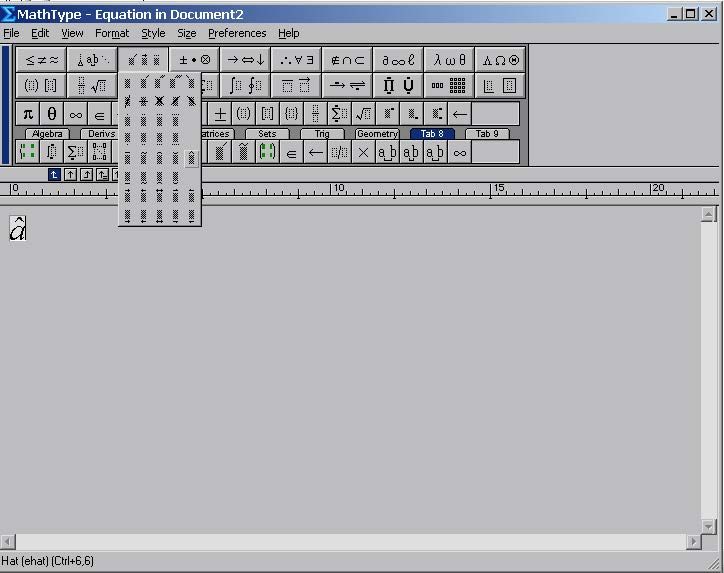Pick the single over-dot embellishment
Image resolution: width=724 pixels, height=573 pixels.
127,121
